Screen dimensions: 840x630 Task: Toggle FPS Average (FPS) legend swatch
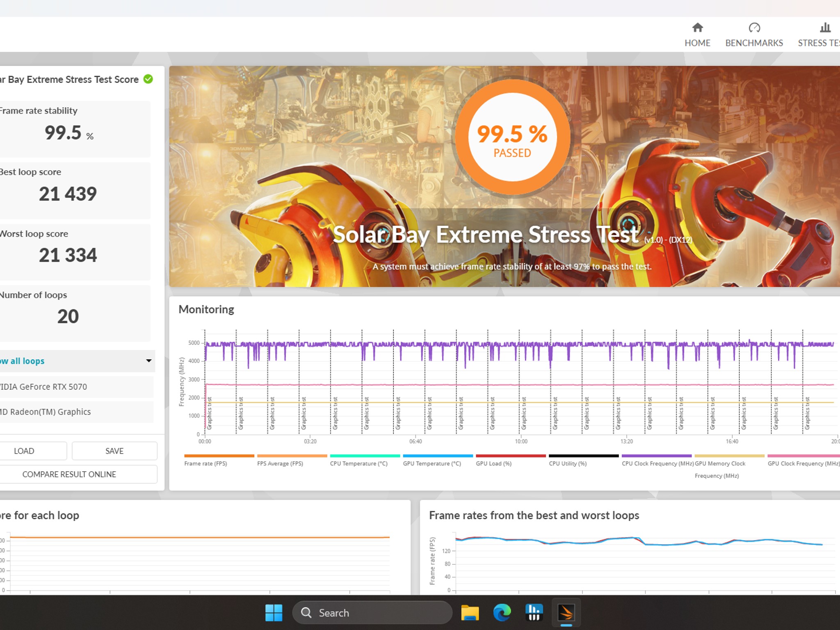pyautogui.click(x=292, y=456)
